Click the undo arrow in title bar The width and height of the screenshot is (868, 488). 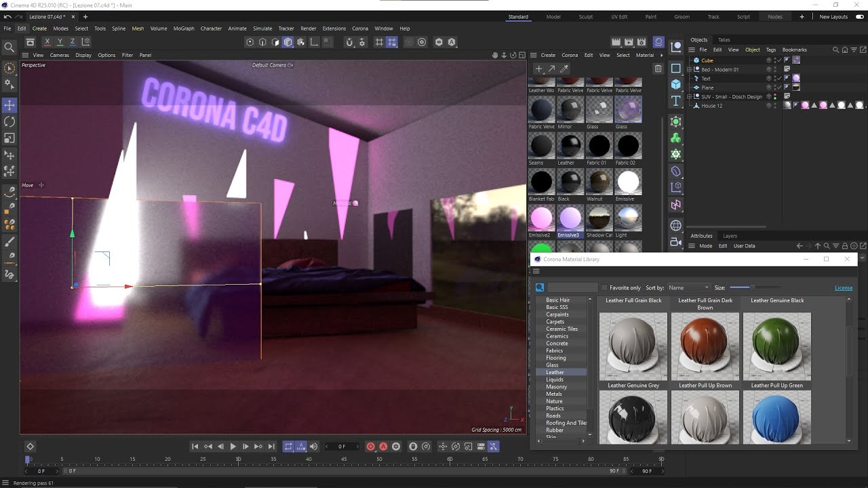pyautogui.click(x=7, y=16)
